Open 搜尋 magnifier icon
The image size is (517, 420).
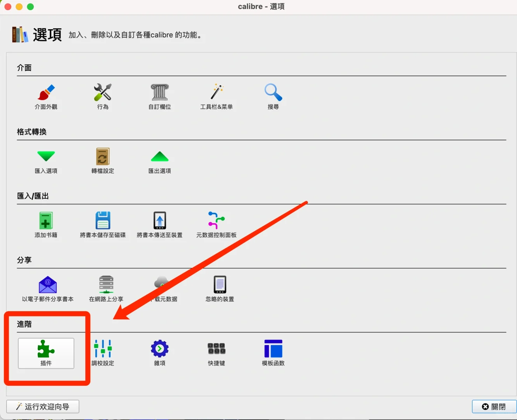[x=273, y=92]
